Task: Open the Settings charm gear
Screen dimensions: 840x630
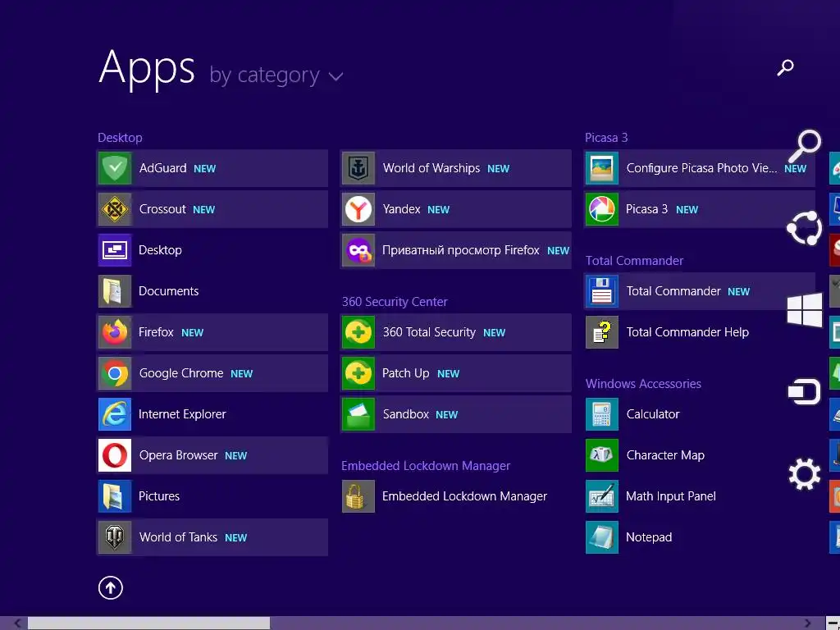Action: click(805, 473)
